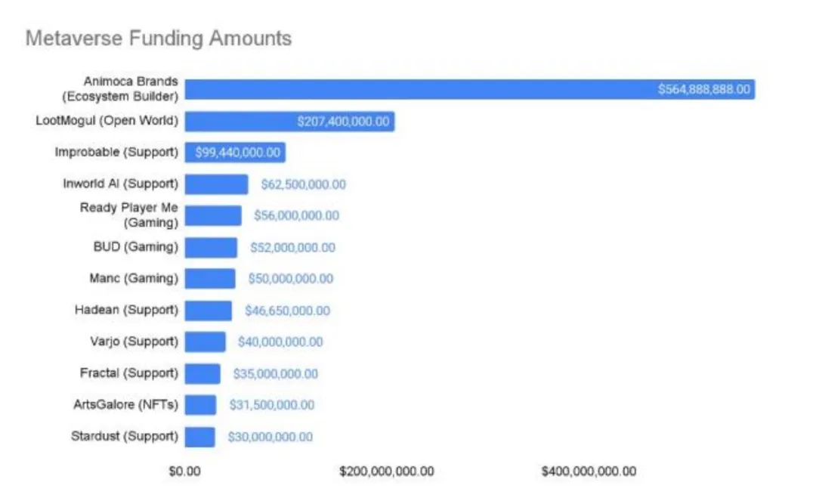Viewport: 816px width, 504px height.
Task: Click the Animoca Brands (Ecosystem Builder) category label
Action: click(x=130, y=89)
